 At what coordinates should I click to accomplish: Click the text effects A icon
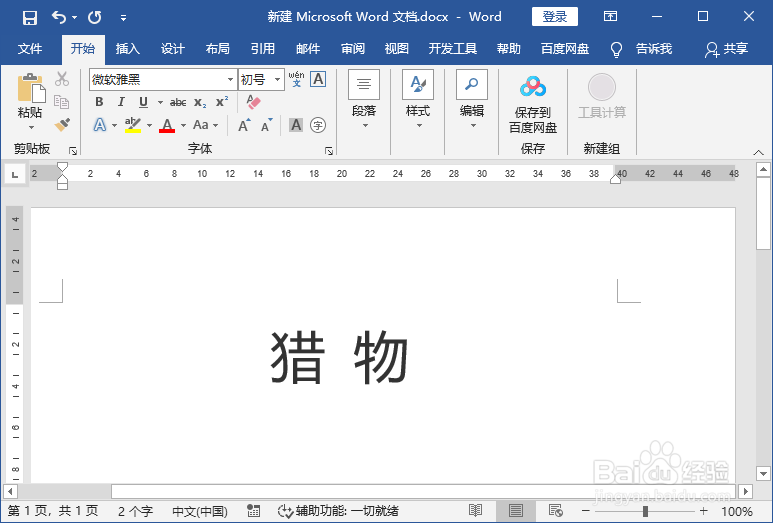pos(100,125)
